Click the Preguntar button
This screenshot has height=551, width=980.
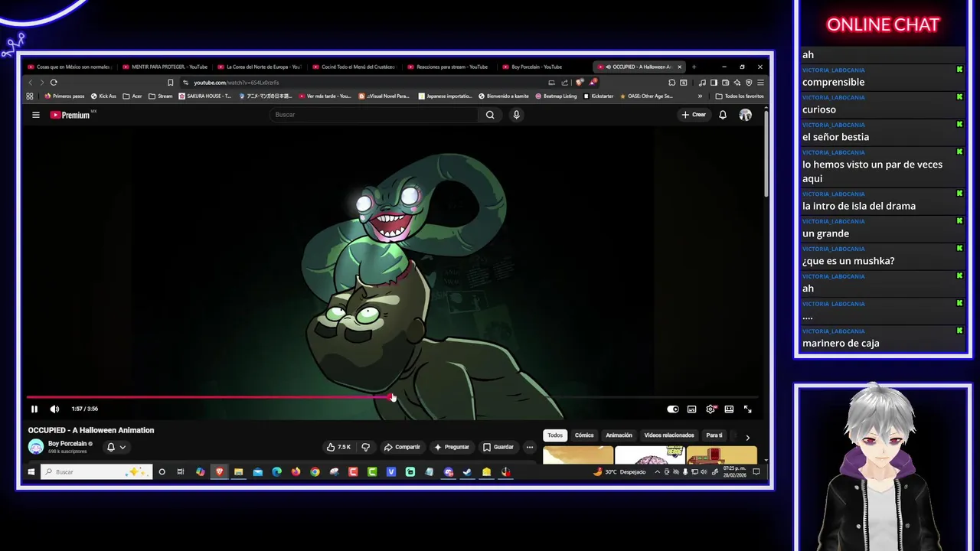(452, 447)
